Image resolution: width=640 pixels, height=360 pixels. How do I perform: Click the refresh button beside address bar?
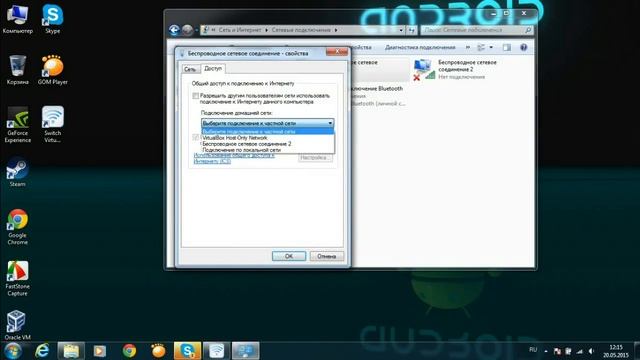[411, 30]
